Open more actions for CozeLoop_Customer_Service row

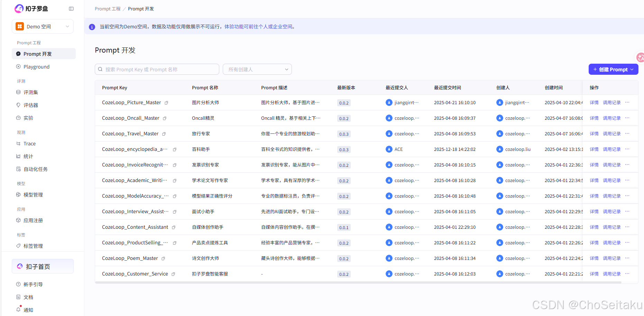click(627, 274)
